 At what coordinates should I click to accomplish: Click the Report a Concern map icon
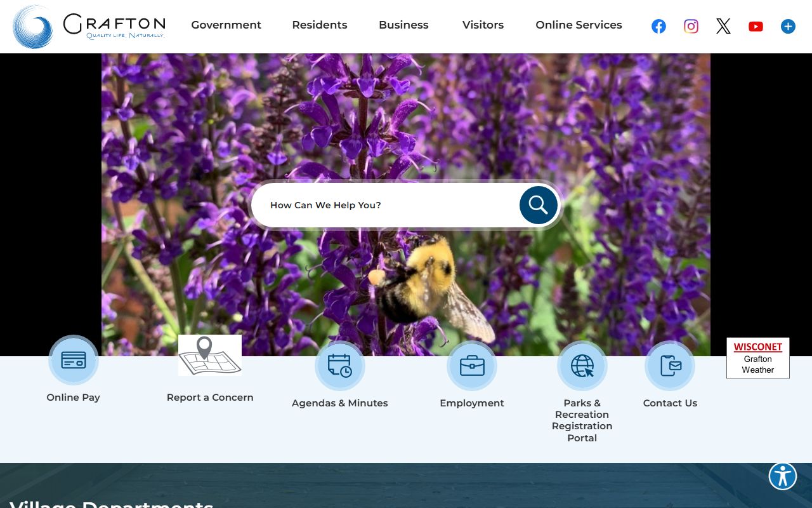[209, 356]
